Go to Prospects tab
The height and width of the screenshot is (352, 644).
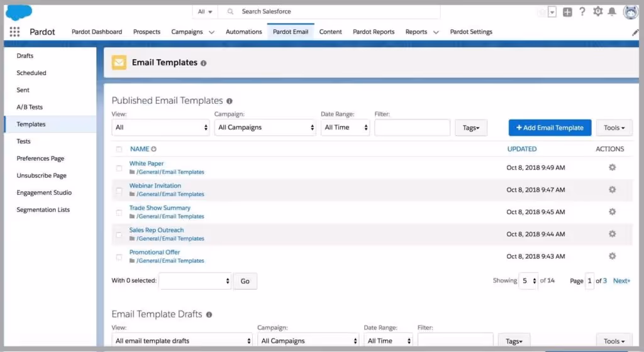[147, 31]
